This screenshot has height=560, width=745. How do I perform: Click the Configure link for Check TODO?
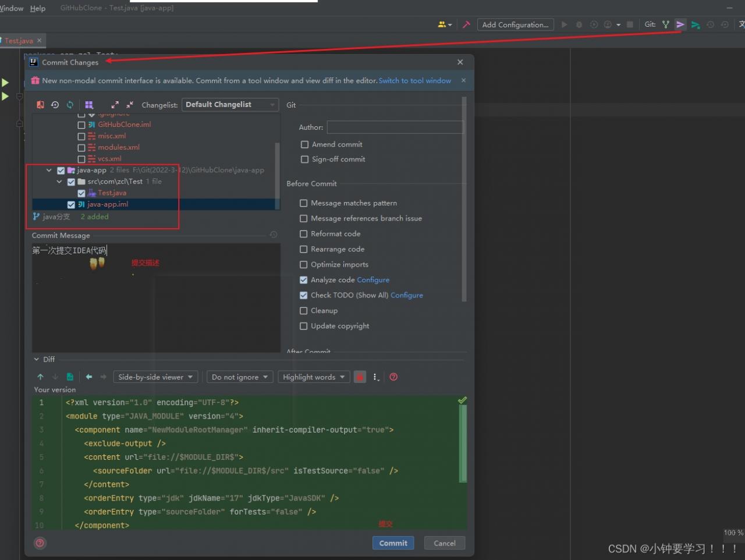[x=407, y=295]
